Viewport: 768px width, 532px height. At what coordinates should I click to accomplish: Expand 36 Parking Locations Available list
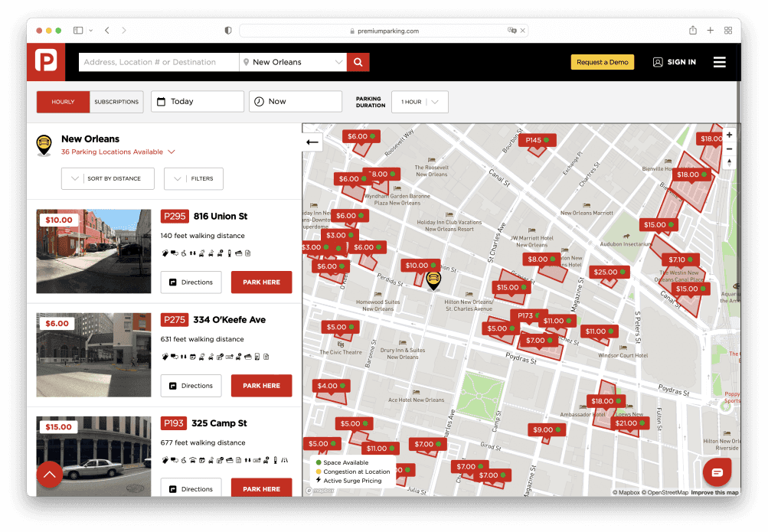[119, 152]
